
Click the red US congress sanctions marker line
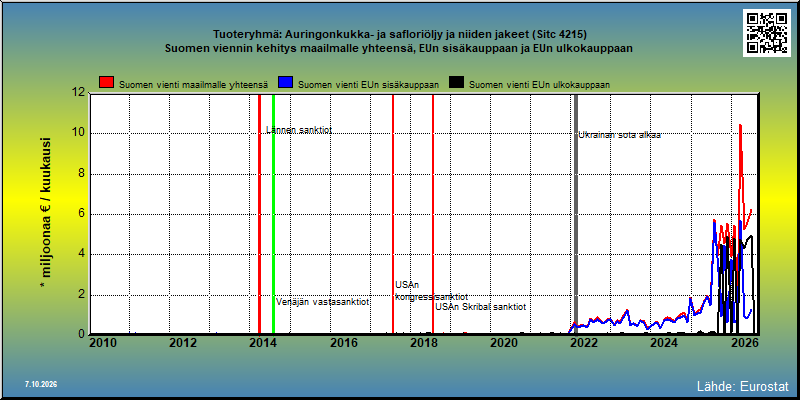(393, 214)
